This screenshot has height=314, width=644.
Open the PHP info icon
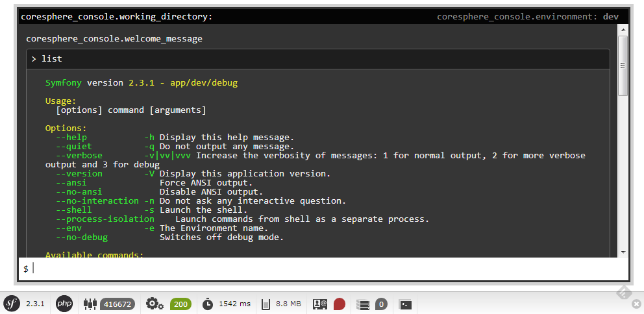64,304
